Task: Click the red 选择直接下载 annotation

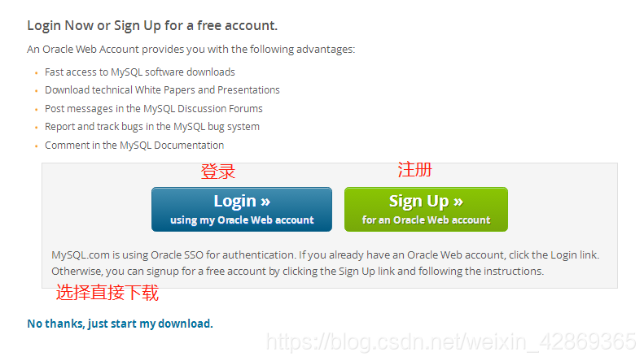Action: pos(107,293)
